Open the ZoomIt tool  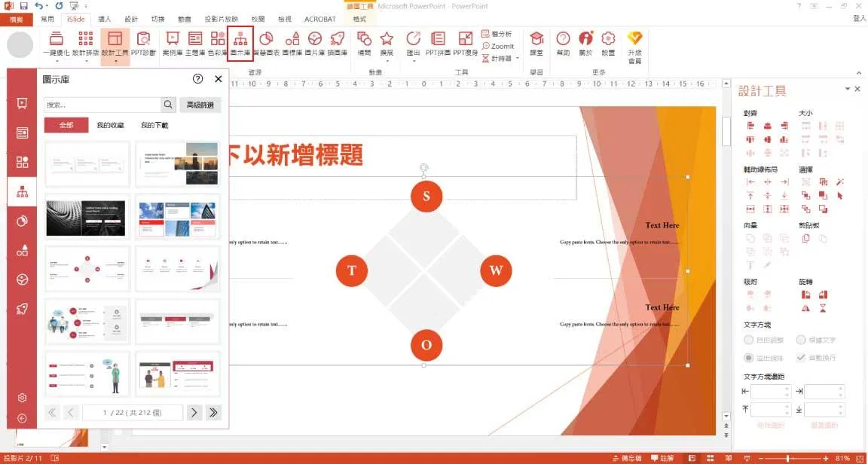point(498,46)
